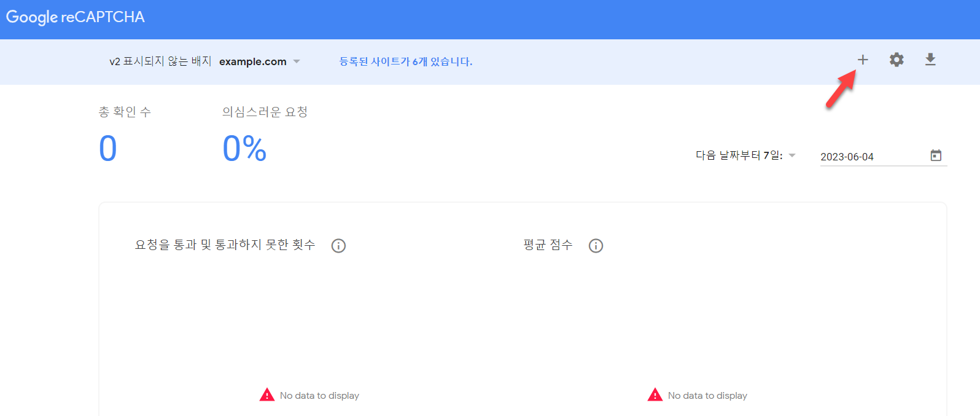
Task: Click the 의심스러운 요청 value 0%
Action: [x=244, y=149]
